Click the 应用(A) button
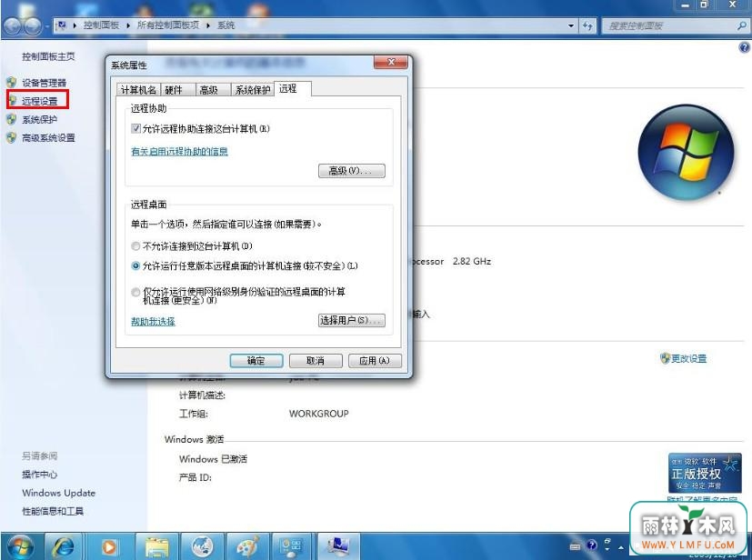This screenshot has width=752, height=560. point(375,361)
